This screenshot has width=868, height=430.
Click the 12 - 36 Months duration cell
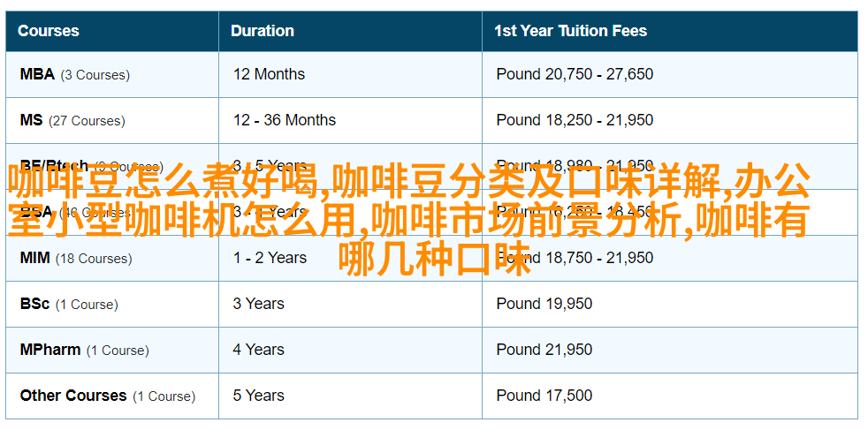point(284,120)
